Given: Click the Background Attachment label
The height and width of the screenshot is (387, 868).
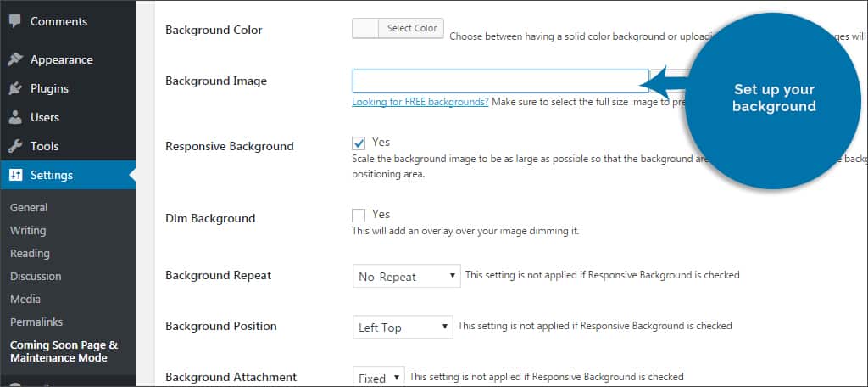Looking at the screenshot, I should coord(231,377).
